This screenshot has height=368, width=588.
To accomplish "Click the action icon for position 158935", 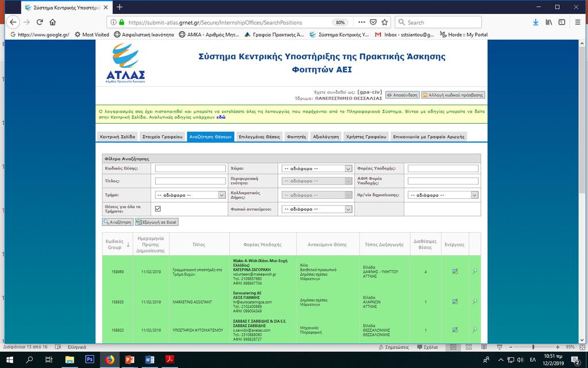I will (x=455, y=301).
